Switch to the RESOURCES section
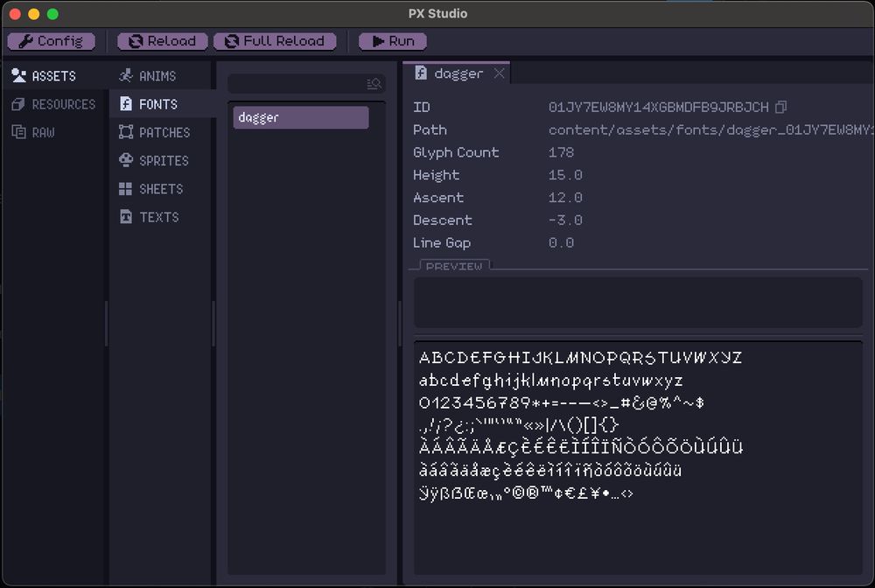 (53, 104)
